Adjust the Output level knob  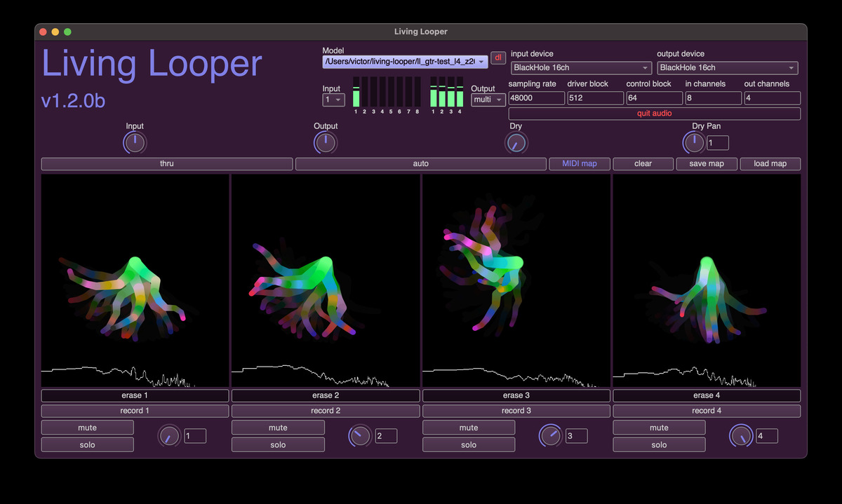[325, 143]
